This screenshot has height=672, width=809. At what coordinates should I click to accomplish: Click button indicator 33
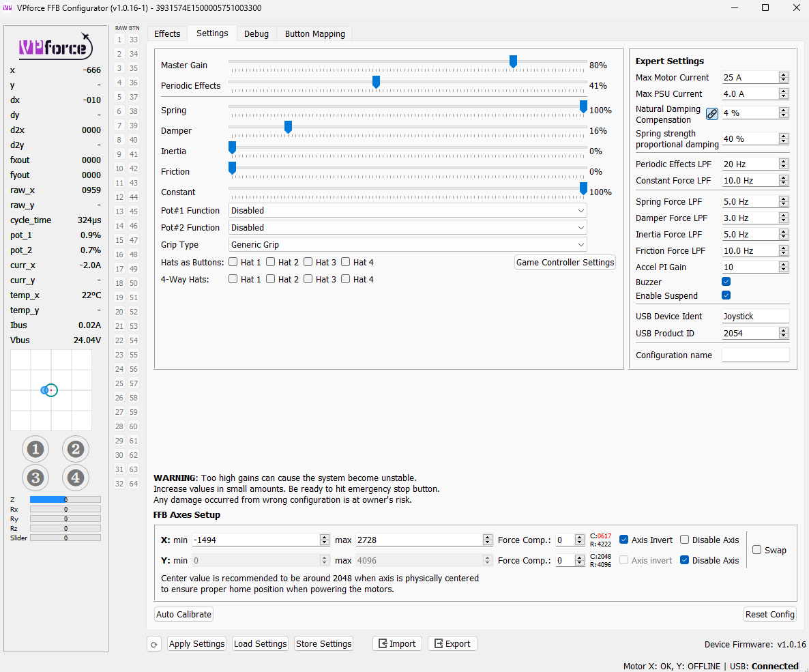click(134, 40)
